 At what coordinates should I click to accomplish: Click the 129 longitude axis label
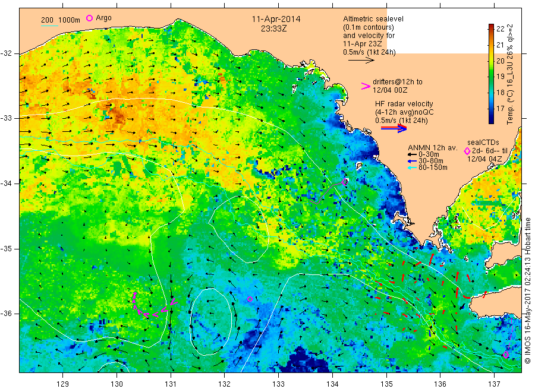[63, 384]
